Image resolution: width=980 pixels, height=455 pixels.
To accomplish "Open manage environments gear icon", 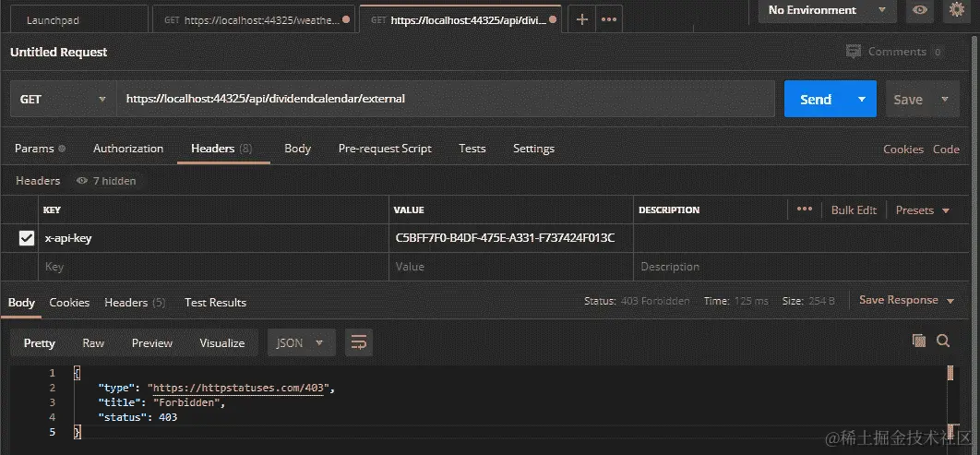I will [x=956, y=10].
